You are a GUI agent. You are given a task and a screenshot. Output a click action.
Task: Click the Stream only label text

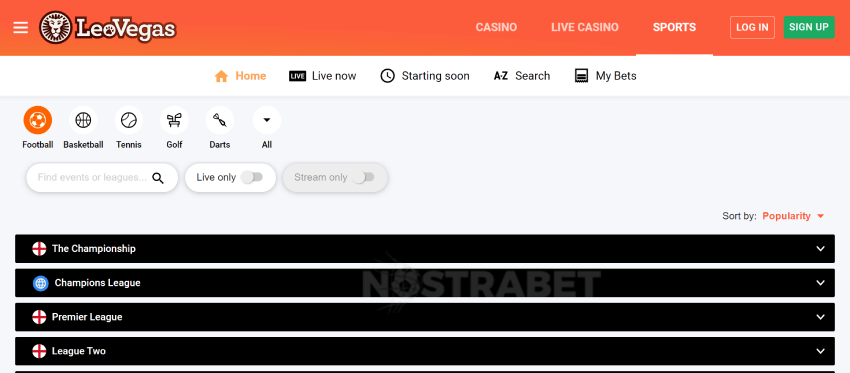(x=320, y=177)
